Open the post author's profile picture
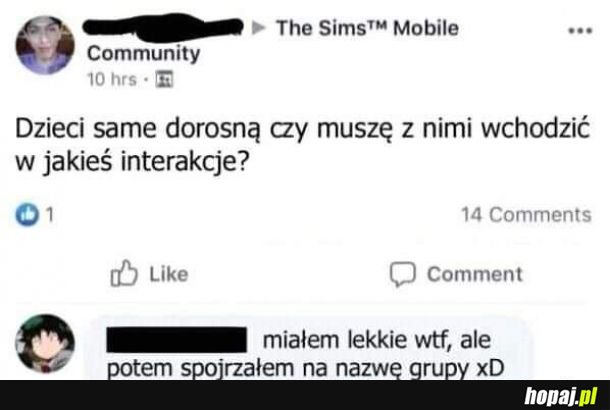This screenshot has width=610, height=410. point(45,45)
